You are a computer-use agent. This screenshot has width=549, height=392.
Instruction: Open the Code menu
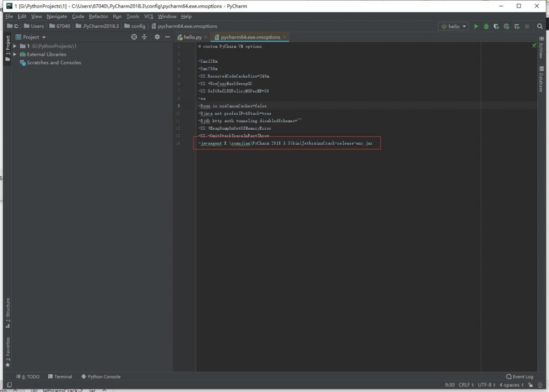click(x=78, y=17)
